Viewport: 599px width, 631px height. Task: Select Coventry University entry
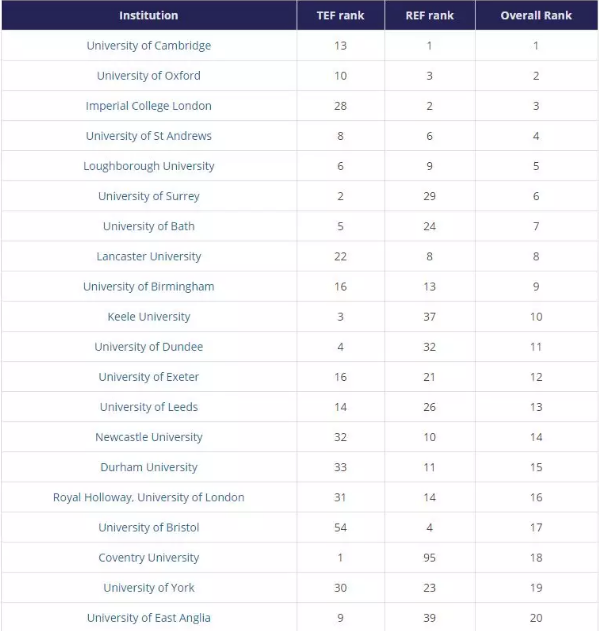coord(149,558)
